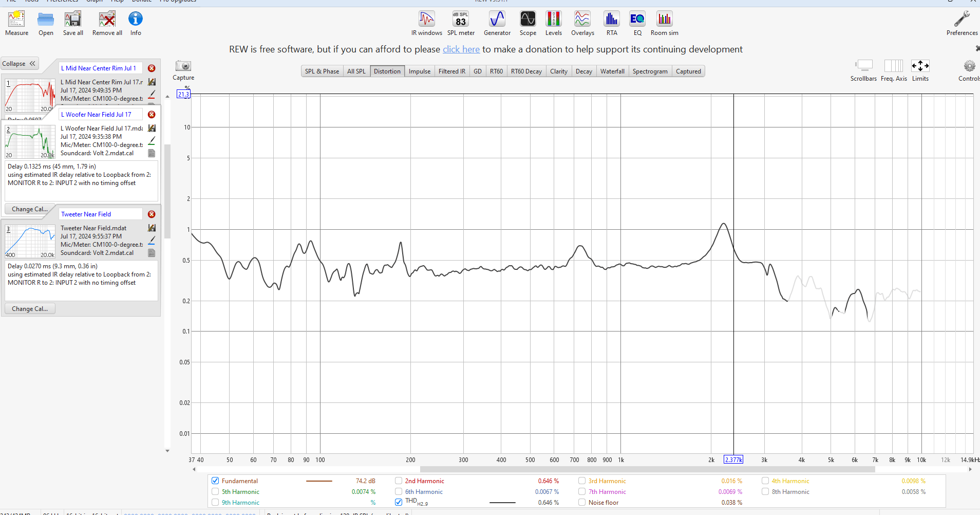
Task: Enable the 9th Harmonic checkbox
Action: pos(215,503)
